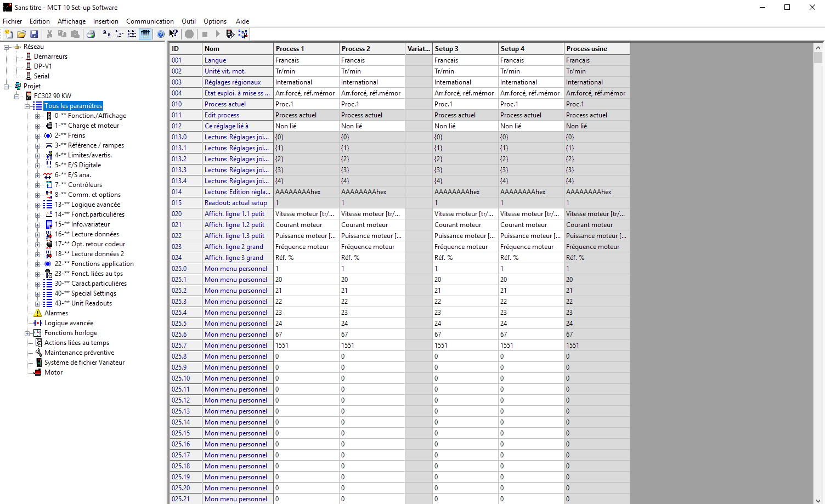Screen dimensions: 825x504
Task: Select Maintenance préventive tree item
Action: click(79, 353)
